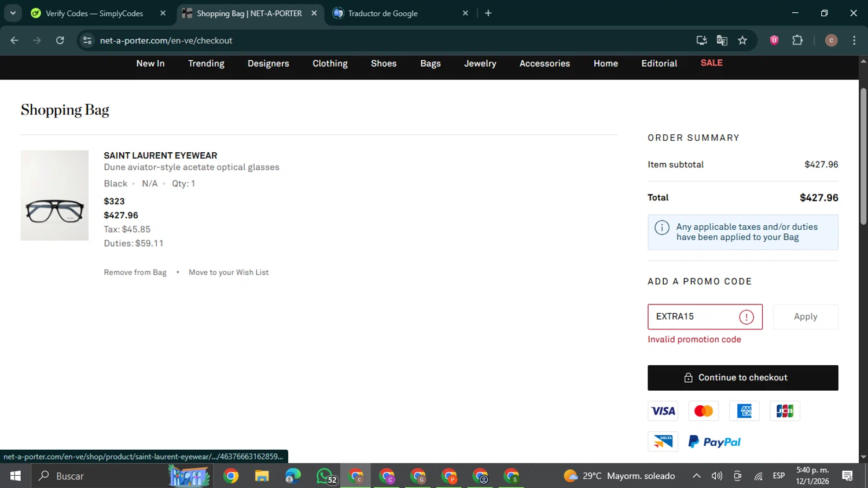Click the taskbar clock showing 5:40 p. m.
The height and width of the screenshot is (488, 868).
[x=812, y=476]
